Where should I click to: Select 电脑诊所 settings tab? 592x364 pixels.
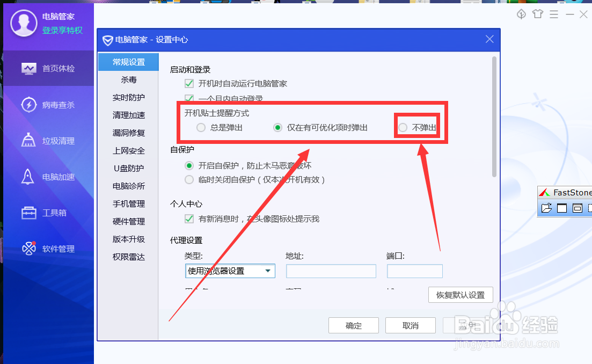click(128, 186)
